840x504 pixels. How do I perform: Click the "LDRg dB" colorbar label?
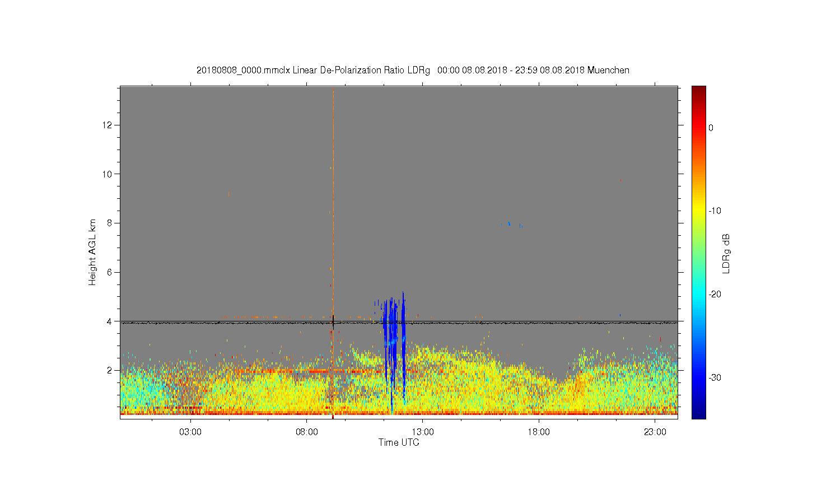pyautogui.click(x=726, y=253)
